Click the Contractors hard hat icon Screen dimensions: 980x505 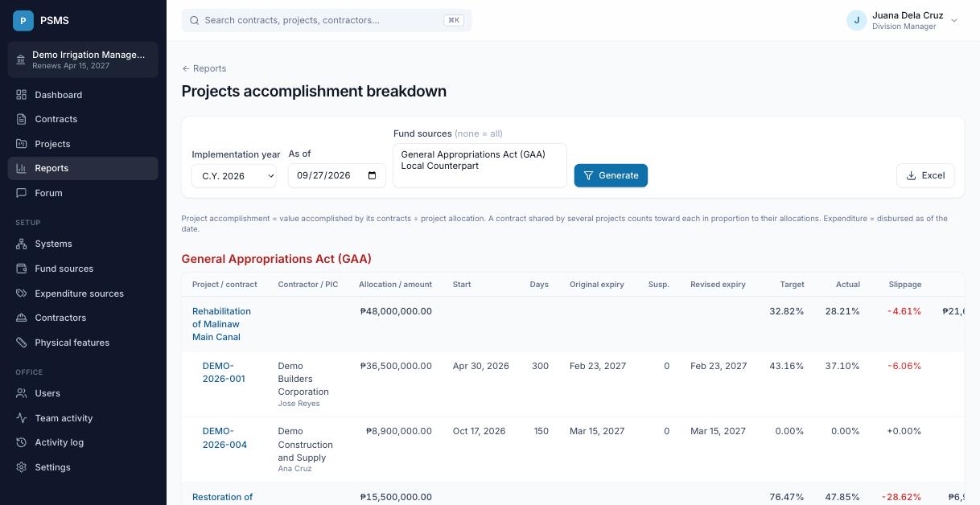click(x=22, y=318)
